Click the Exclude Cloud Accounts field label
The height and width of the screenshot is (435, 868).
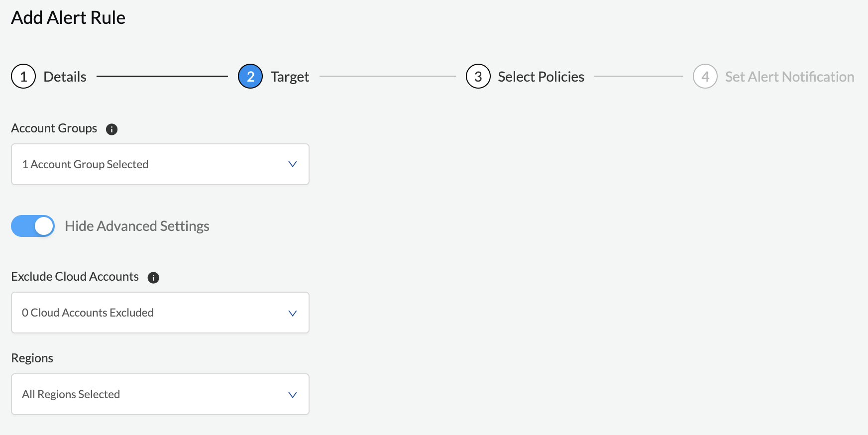pos(75,277)
